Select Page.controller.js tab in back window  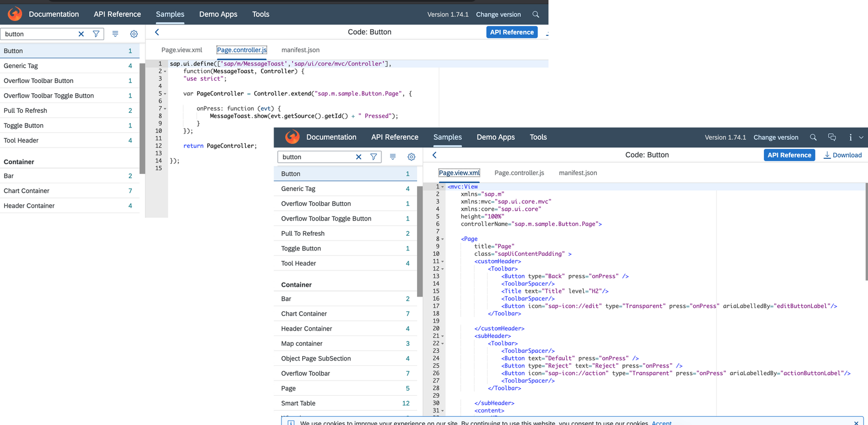coord(242,50)
